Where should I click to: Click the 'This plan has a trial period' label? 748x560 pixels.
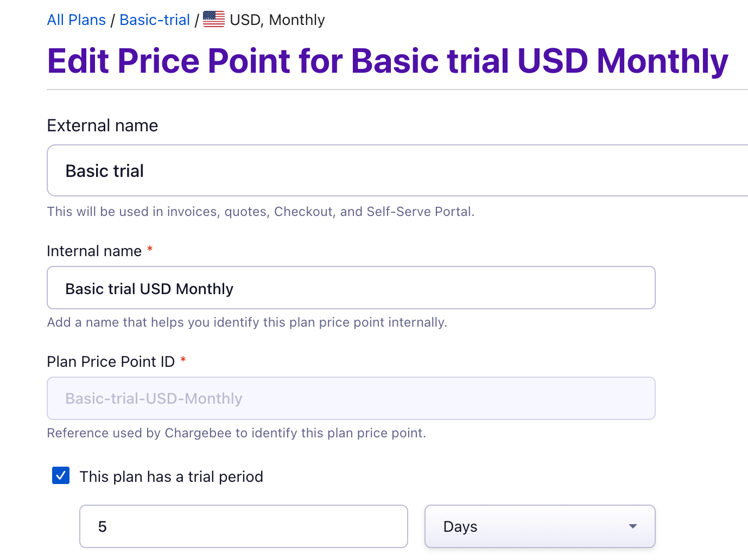coord(172,476)
